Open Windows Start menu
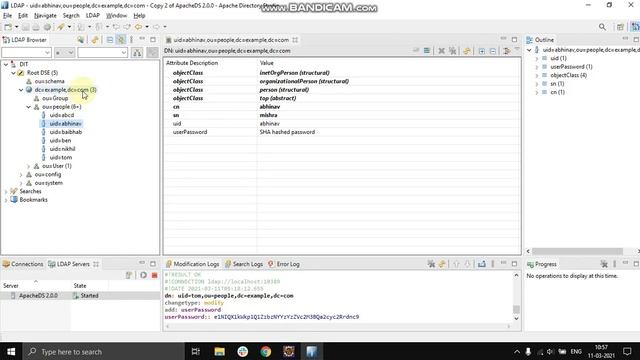The height and width of the screenshot is (360, 640). 11,351
